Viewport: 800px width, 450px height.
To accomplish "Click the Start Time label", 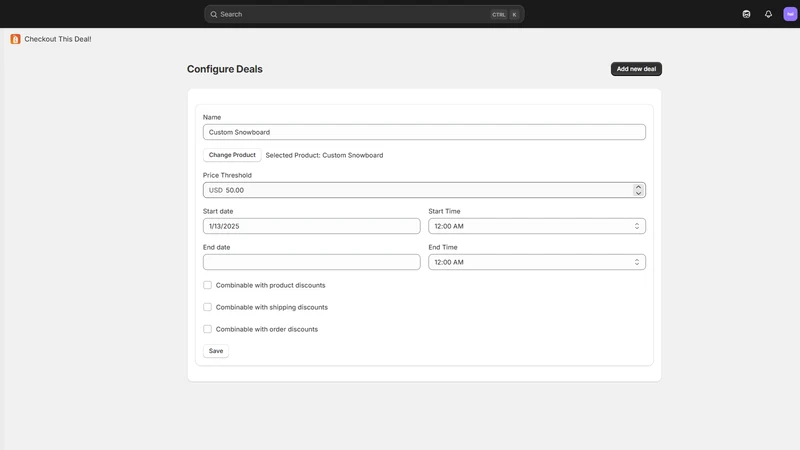I will pos(444,211).
